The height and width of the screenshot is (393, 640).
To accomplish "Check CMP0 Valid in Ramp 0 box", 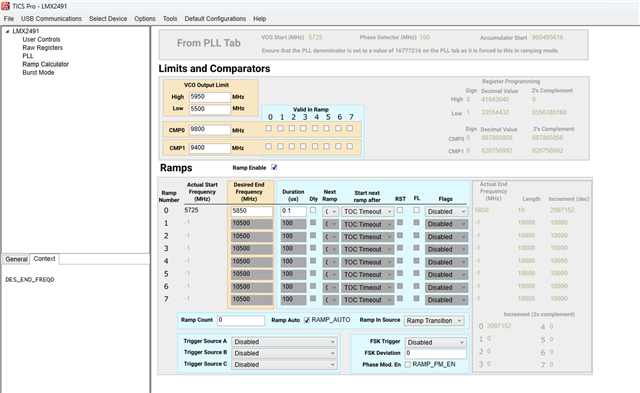I will point(269,128).
